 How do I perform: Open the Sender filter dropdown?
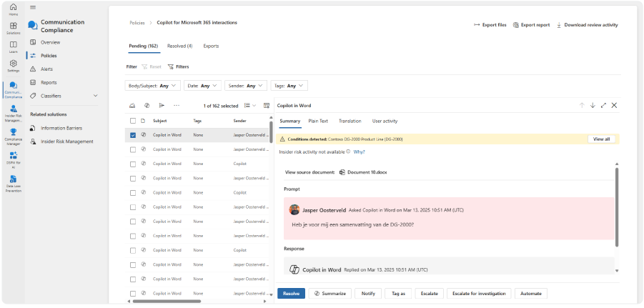pyautogui.click(x=246, y=86)
